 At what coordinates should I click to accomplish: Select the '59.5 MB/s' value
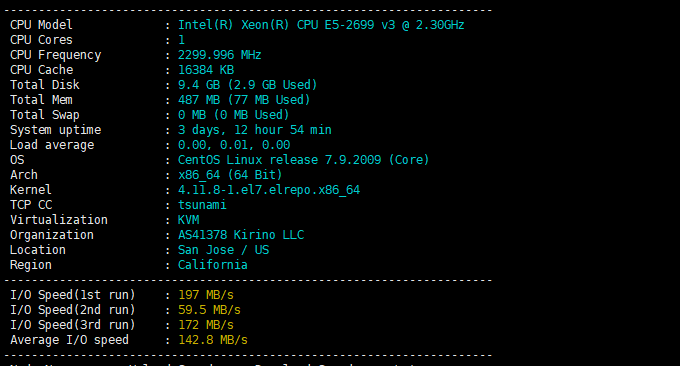209,310
